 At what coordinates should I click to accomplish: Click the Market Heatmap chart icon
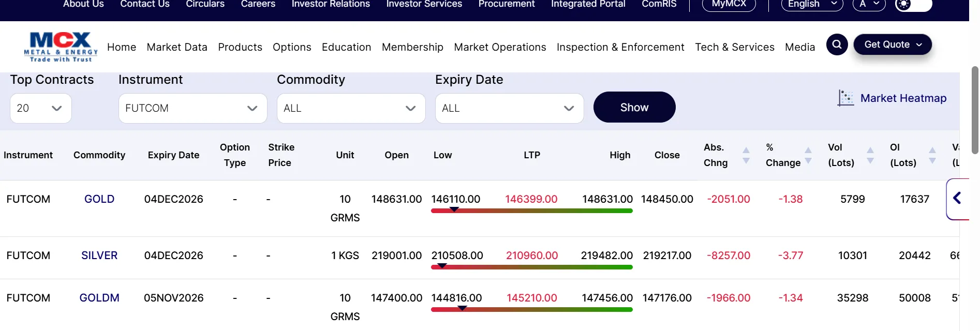click(846, 98)
